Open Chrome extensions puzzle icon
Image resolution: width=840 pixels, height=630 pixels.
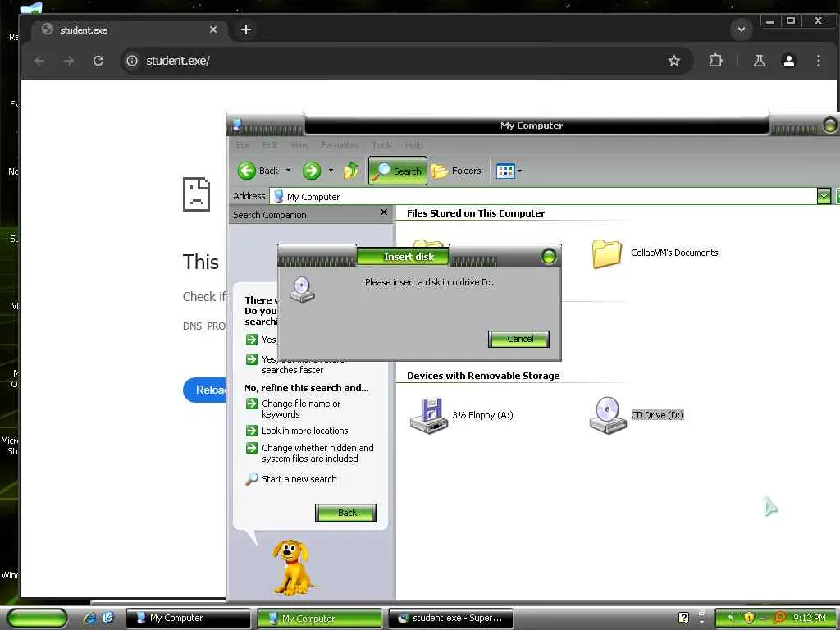pyautogui.click(x=715, y=61)
